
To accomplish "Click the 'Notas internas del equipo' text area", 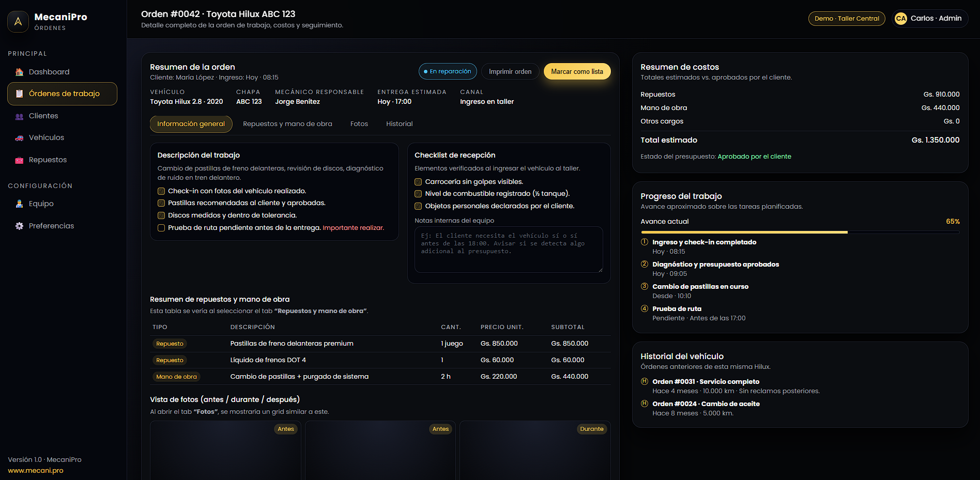I will [x=508, y=250].
